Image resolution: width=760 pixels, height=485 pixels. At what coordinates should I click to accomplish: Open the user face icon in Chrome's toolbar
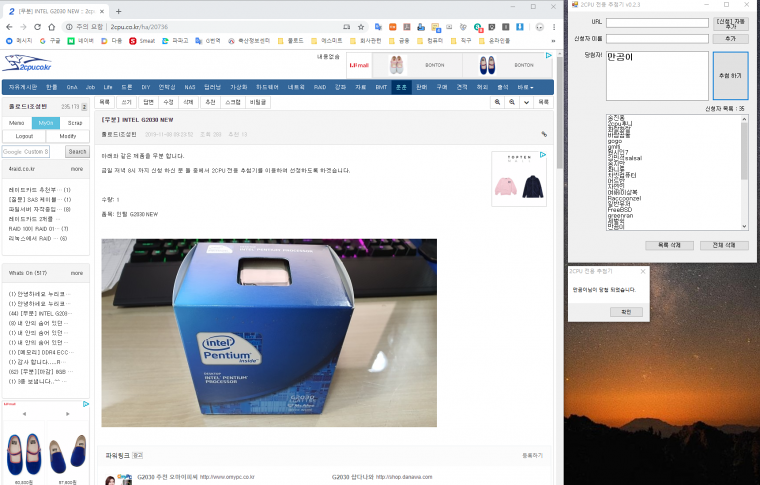(x=539, y=27)
